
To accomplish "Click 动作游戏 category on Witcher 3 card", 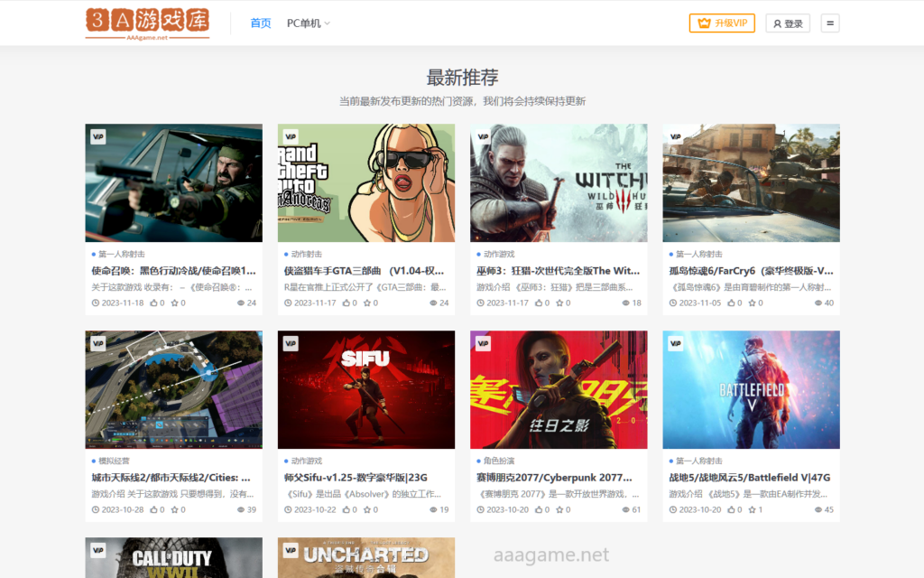I will tap(499, 254).
